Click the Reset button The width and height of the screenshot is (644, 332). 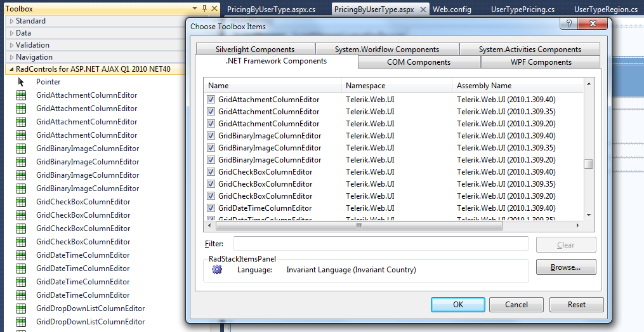pos(577,305)
